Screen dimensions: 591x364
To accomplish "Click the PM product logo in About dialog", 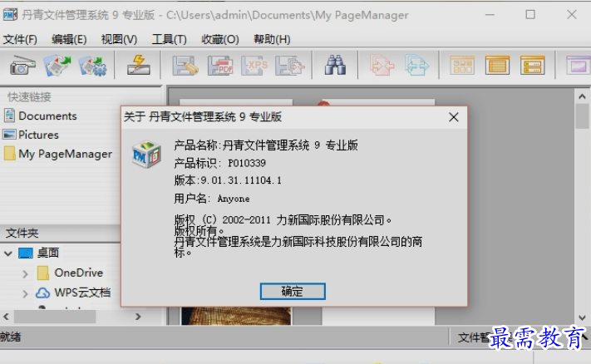I will click(146, 155).
